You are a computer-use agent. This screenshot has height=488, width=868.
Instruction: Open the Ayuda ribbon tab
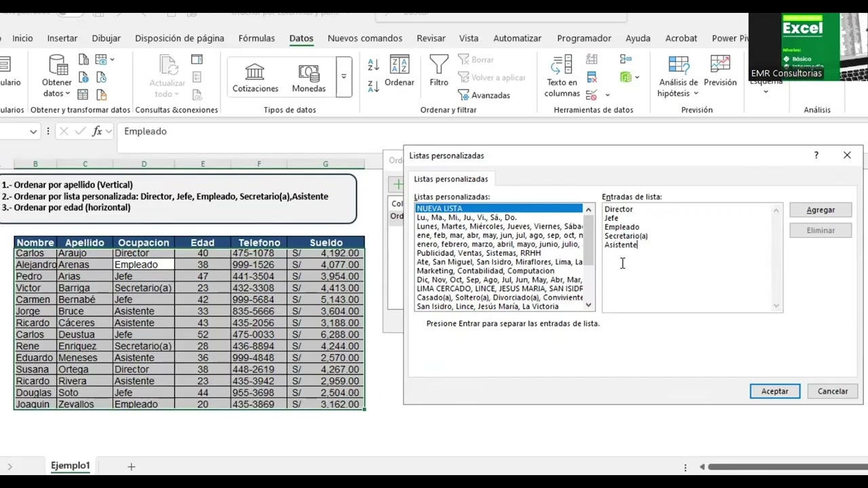coord(638,39)
